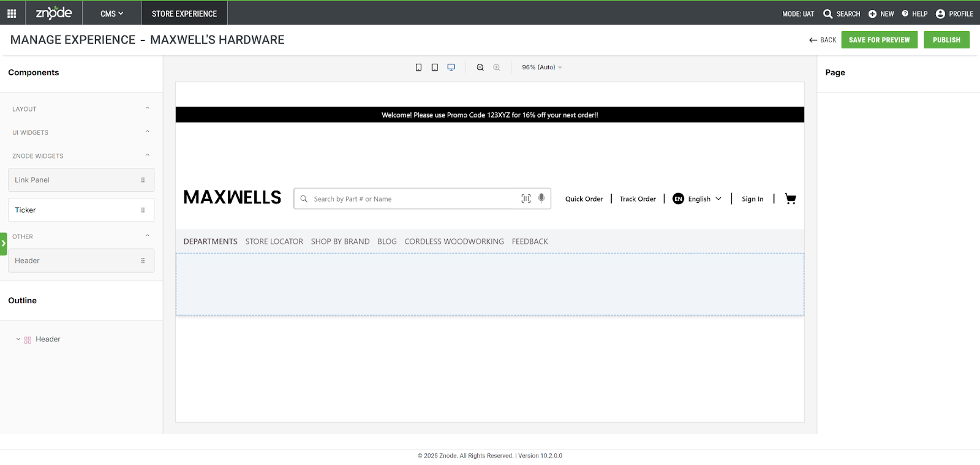Grab the Link Panel drag handle
The width and height of the screenshot is (980, 465).
tap(143, 180)
